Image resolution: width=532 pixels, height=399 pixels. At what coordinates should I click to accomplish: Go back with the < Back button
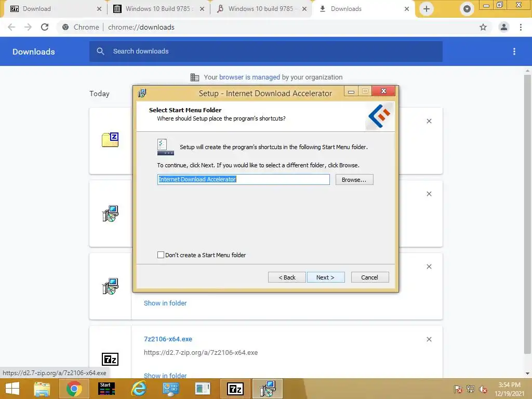[287, 277]
